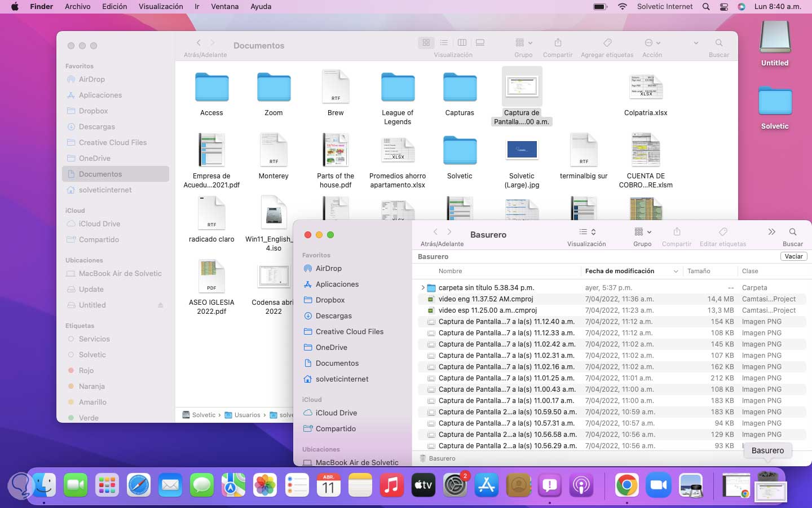Open the Ayuda menu
The height and width of the screenshot is (508, 812).
click(x=261, y=7)
